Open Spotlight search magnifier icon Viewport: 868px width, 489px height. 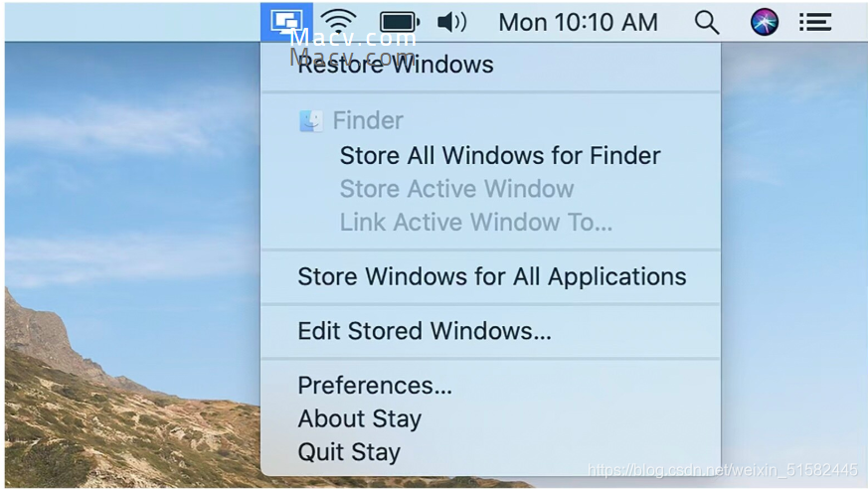click(707, 23)
